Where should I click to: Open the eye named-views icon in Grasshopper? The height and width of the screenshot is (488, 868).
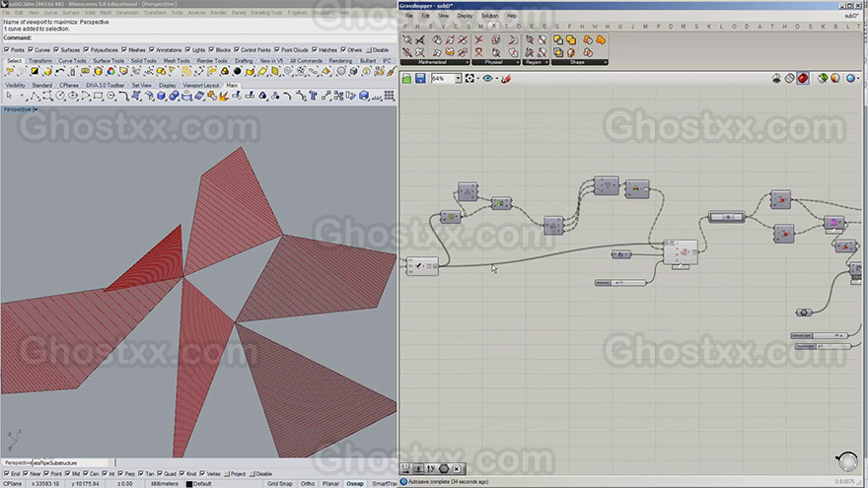pyautogui.click(x=487, y=79)
